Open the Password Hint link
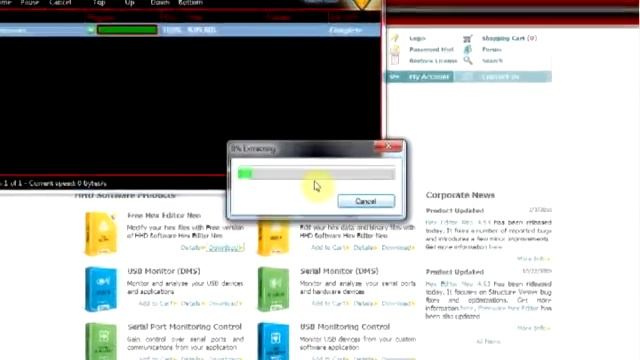This screenshot has width=640, height=360. (431, 49)
